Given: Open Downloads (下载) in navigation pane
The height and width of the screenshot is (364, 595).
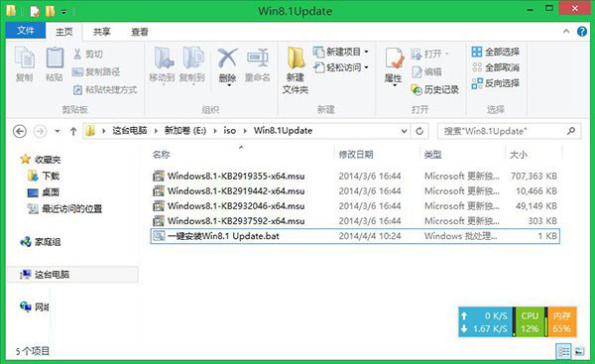Looking at the screenshot, I should coord(44,176).
